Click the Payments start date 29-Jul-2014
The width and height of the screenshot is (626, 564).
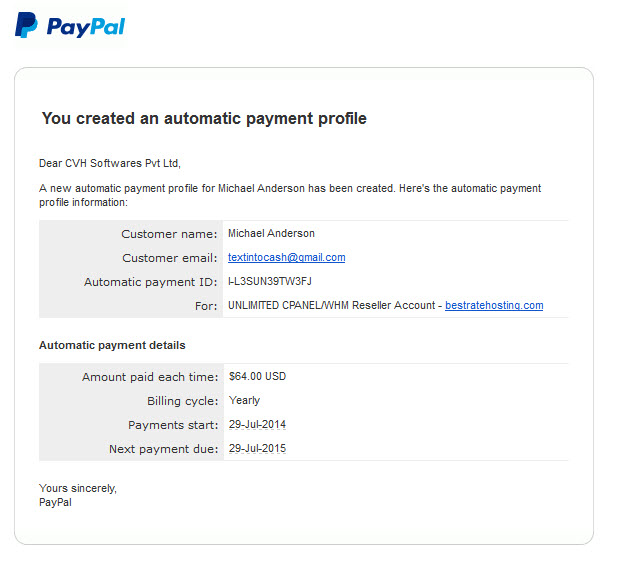258,424
